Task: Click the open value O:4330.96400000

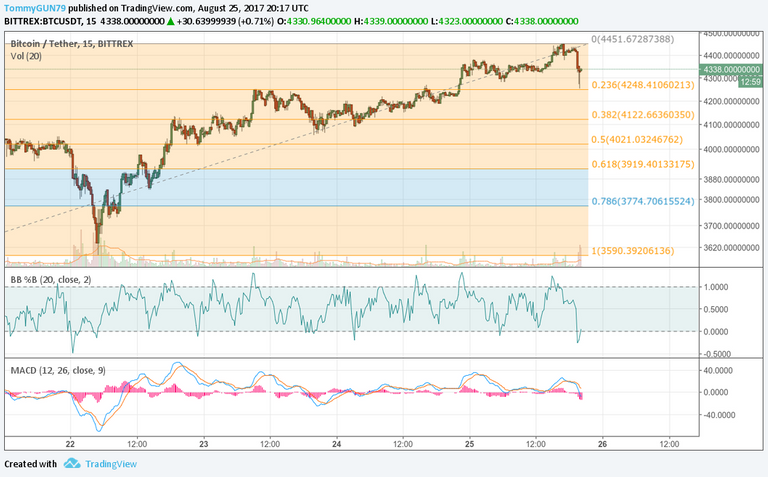Action: [x=314, y=22]
